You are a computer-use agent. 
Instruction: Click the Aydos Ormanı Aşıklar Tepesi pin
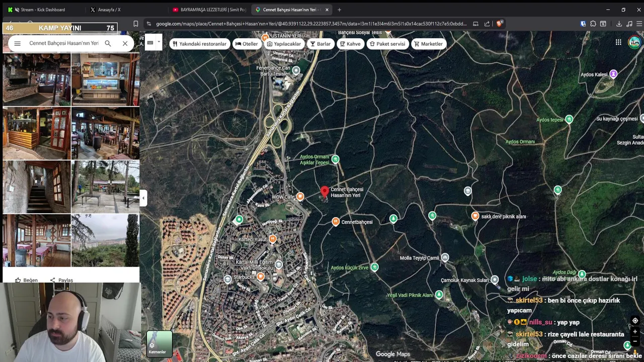point(336,159)
